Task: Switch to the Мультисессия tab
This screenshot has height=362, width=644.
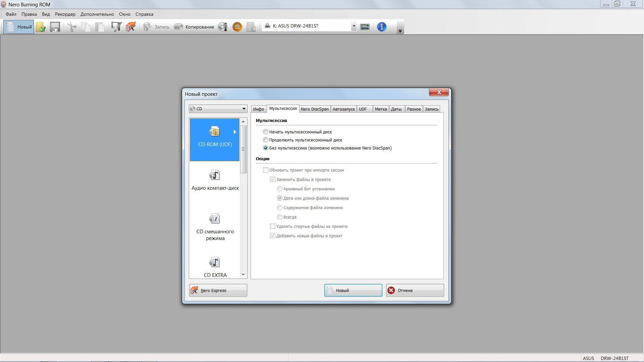Action: (283, 108)
